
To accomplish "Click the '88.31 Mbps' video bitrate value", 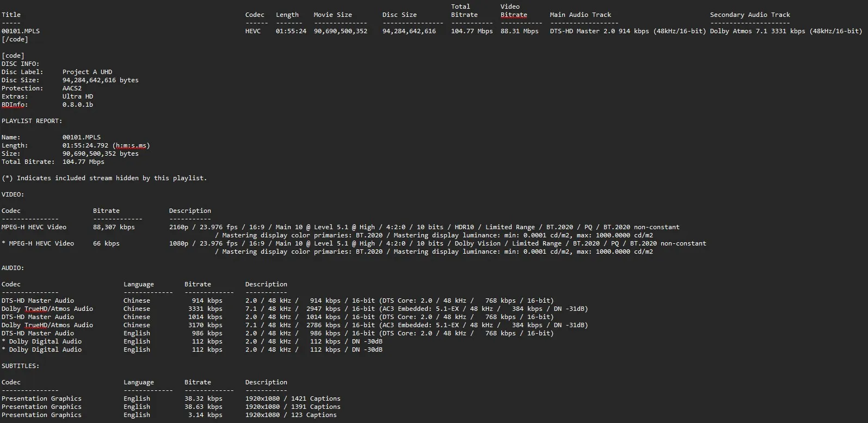I will (x=519, y=31).
